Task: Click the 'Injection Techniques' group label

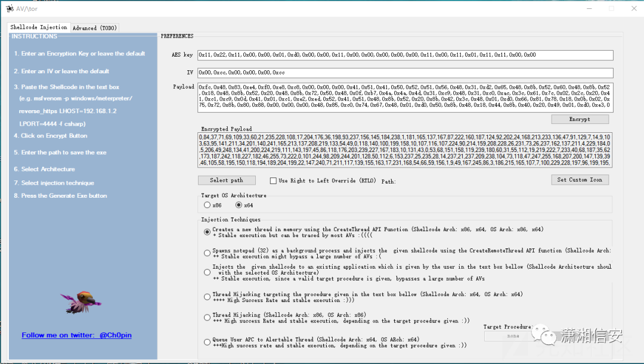Action: tap(231, 220)
